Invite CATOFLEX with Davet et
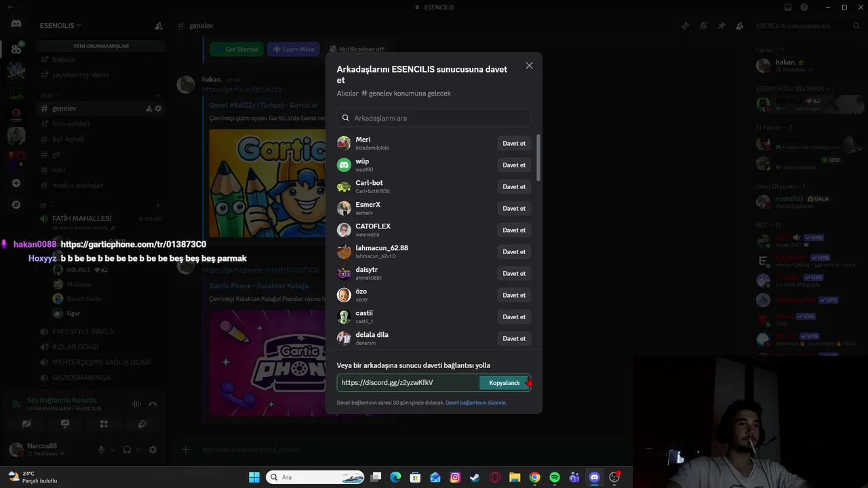 tap(514, 230)
